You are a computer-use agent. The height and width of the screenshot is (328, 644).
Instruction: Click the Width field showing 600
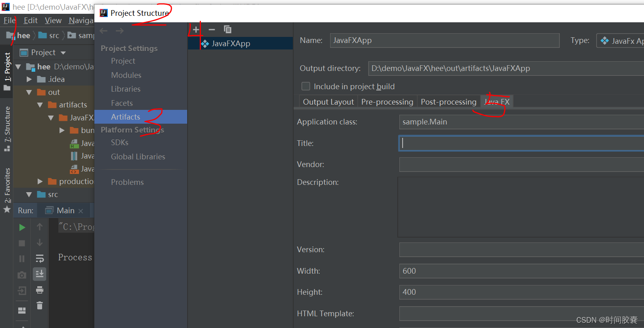pos(521,271)
